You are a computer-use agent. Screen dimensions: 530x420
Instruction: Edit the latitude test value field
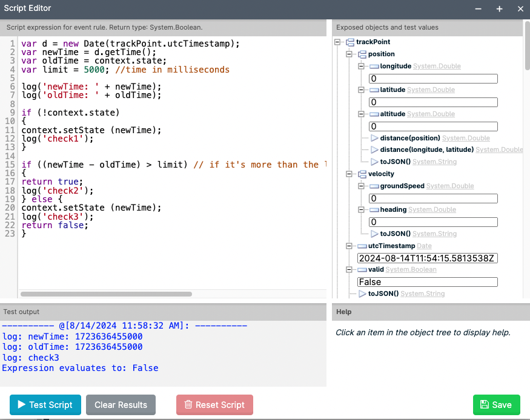click(433, 102)
